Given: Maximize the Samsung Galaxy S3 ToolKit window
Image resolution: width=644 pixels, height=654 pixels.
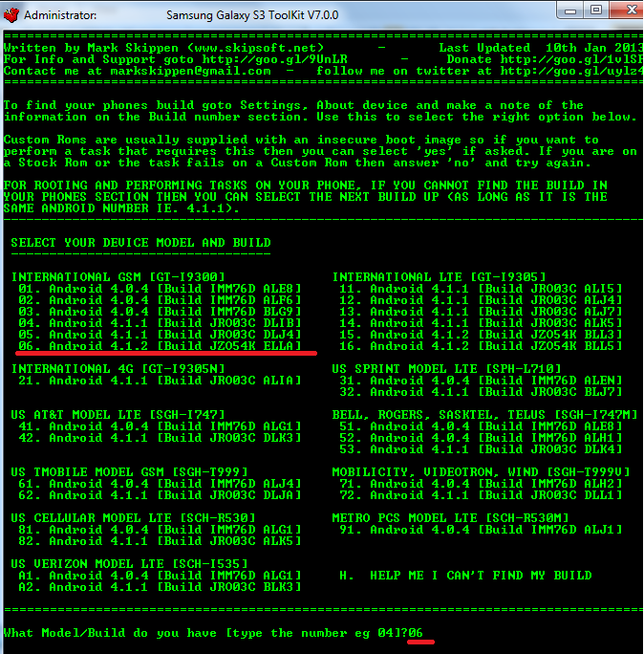Looking at the screenshot, I should coord(596,10).
